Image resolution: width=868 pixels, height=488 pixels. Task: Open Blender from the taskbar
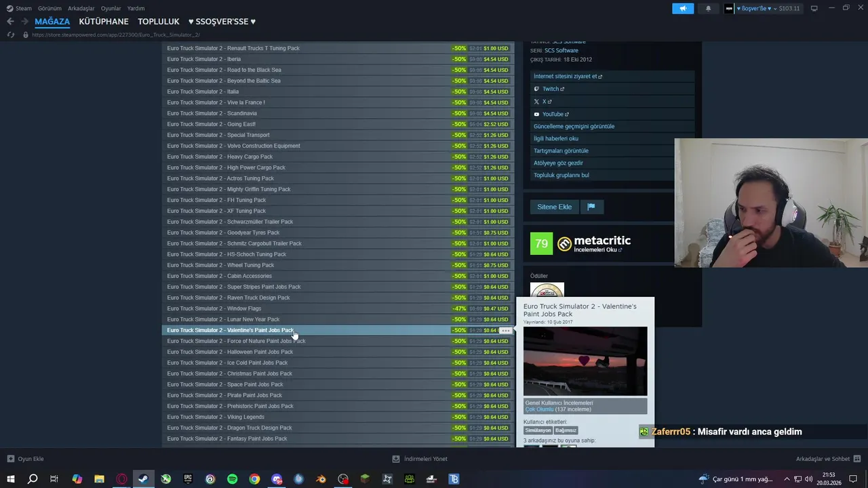(321, 479)
